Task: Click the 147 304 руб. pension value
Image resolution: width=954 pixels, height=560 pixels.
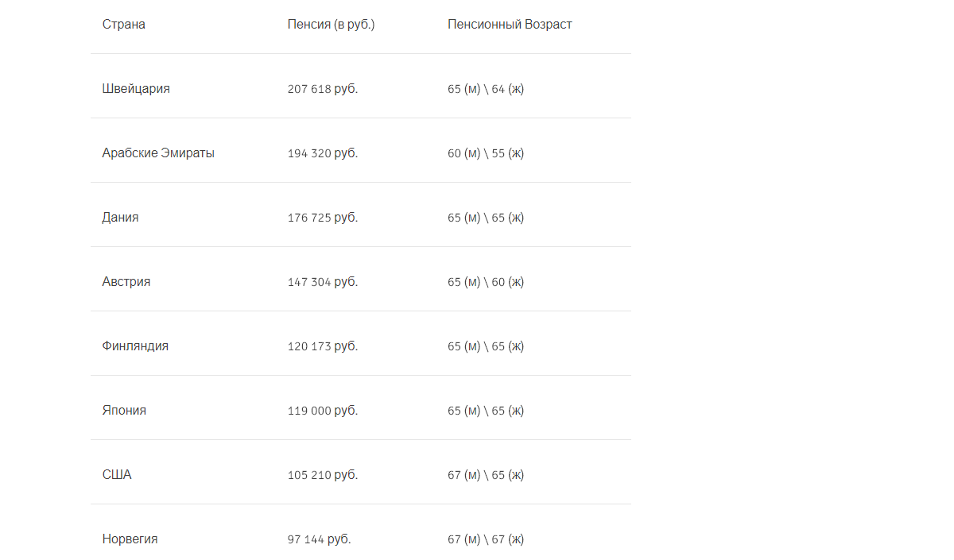Action: click(323, 282)
